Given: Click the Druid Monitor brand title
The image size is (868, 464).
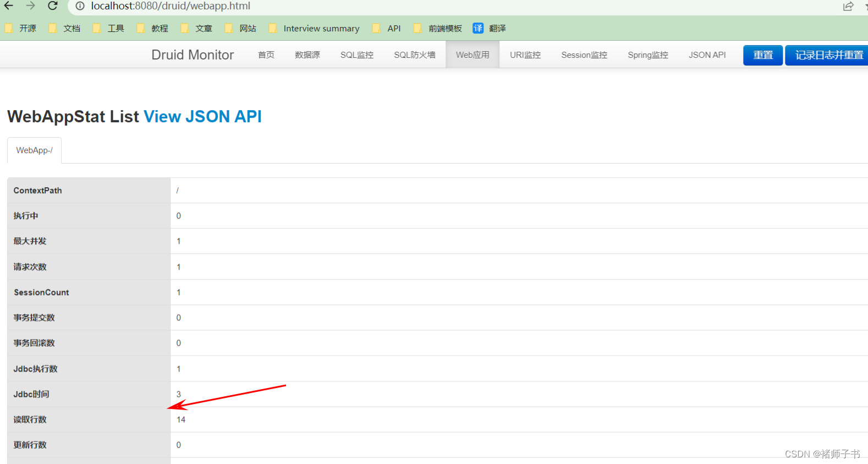Looking at the screenshot, I should pos(193,55).
